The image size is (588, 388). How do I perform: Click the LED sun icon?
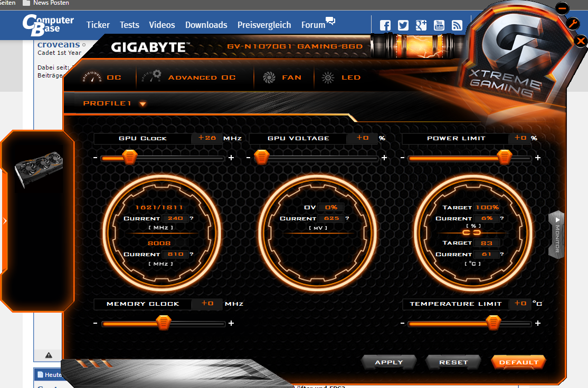click(328, 77)
